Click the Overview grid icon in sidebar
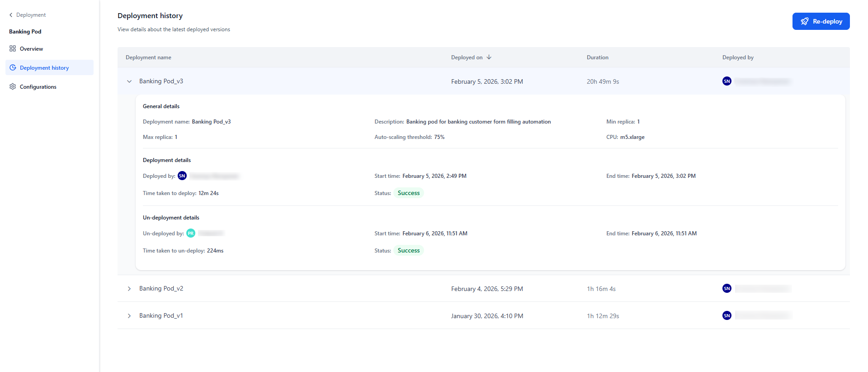This screenshot has height=372, width=868. (13, 48)
